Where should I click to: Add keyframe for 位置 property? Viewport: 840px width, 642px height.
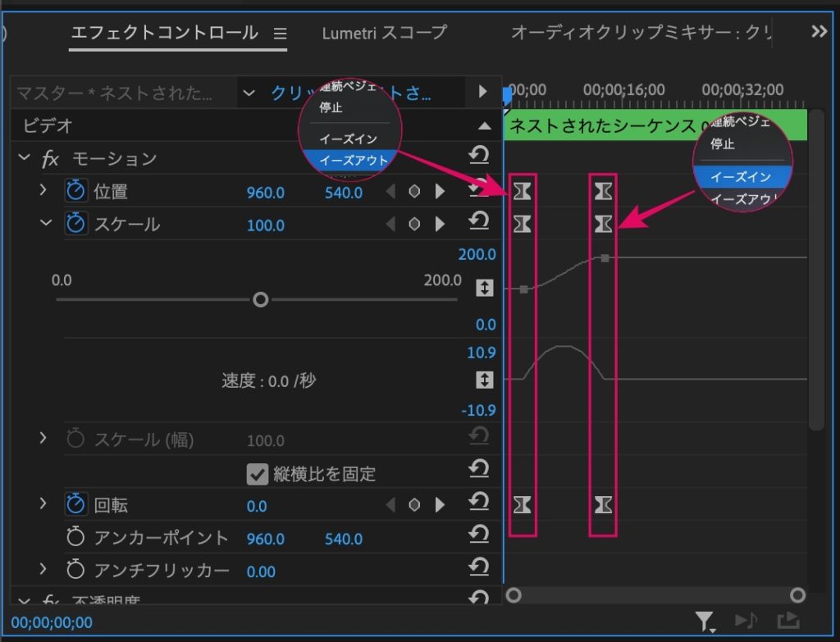[414, 191]
